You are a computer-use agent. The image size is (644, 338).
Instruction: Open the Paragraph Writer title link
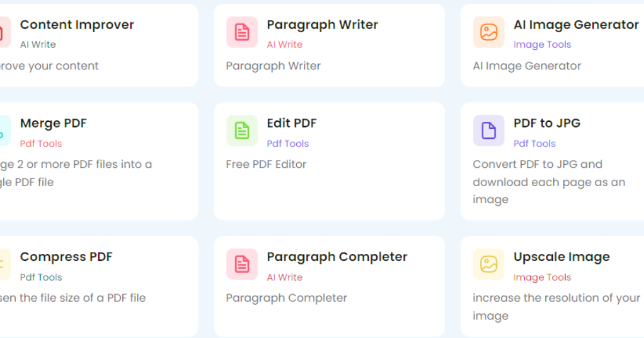[322, 25]
